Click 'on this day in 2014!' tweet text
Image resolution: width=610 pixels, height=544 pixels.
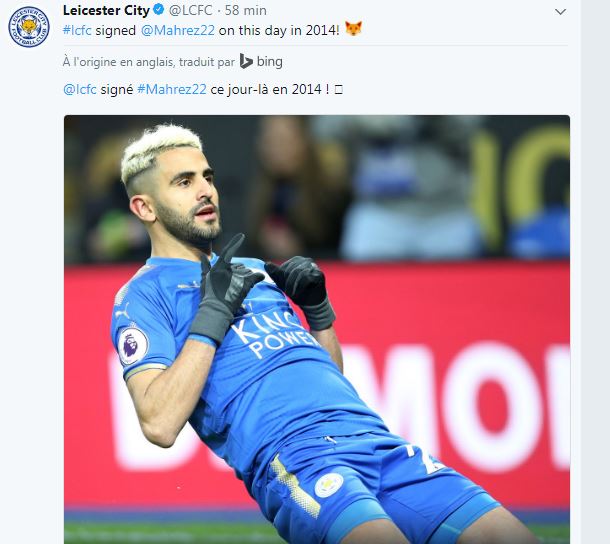(279, 30)
